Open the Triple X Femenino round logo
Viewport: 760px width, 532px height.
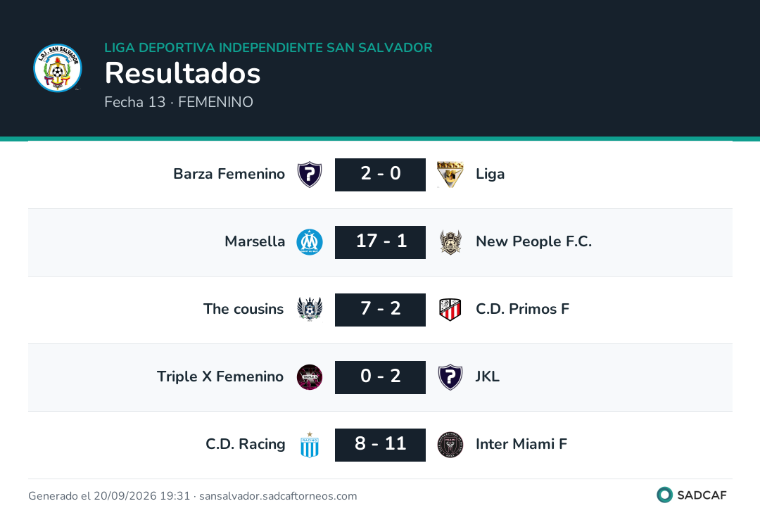coord(309,377)
